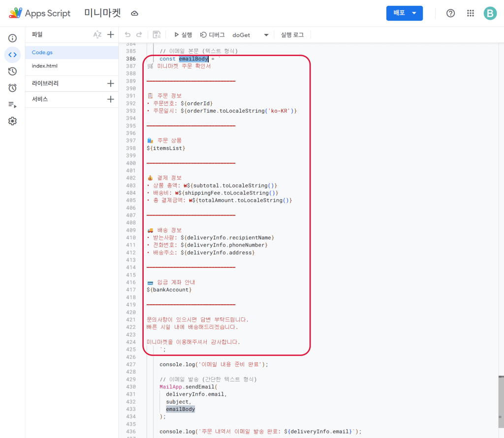This screenshot has height=438, width=504.
Task: Select the Editor code icon in sidebar
Action: [12, 55]
